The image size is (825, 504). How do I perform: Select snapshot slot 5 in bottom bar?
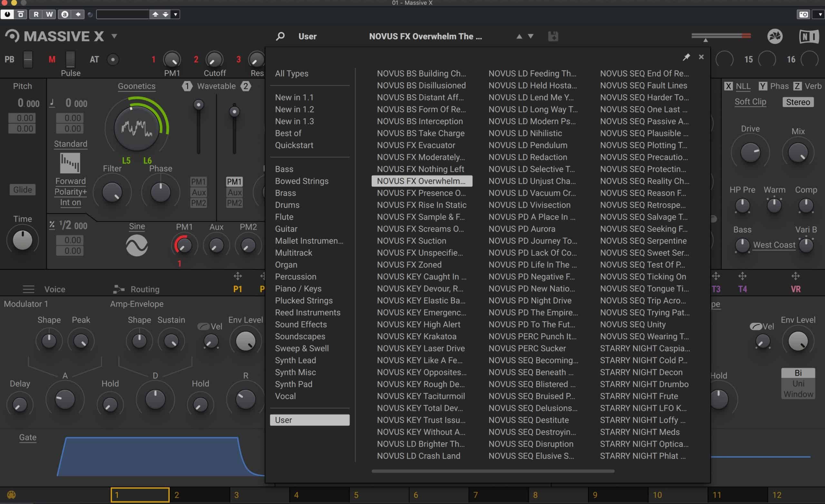tap(379, 495)
